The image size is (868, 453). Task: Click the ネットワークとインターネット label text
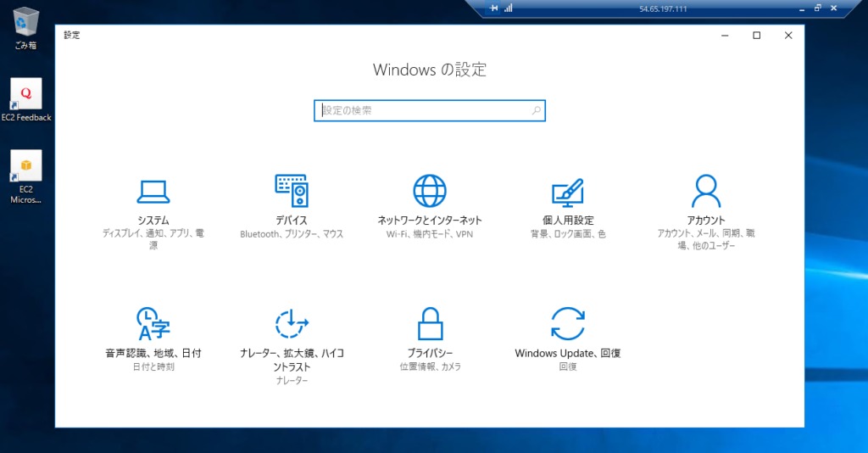click(x=430, y=221)
